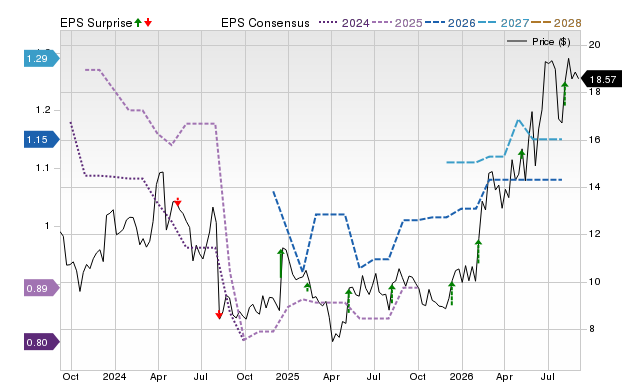Click the 2026 EPS consensus legend entry

450,23
